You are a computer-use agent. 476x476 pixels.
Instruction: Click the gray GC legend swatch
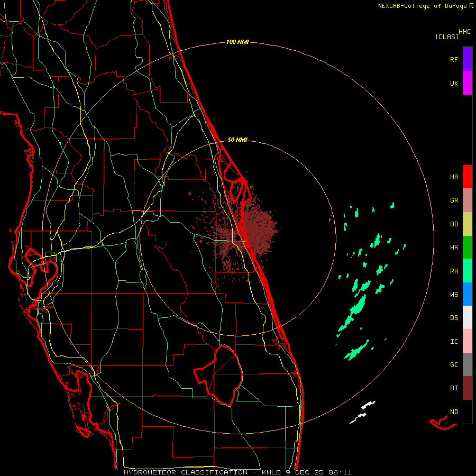click(467, 364)
